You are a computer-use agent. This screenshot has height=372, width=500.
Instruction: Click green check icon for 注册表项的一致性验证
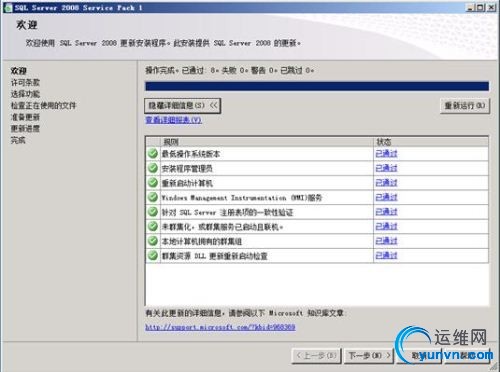(x=153, y=212)
